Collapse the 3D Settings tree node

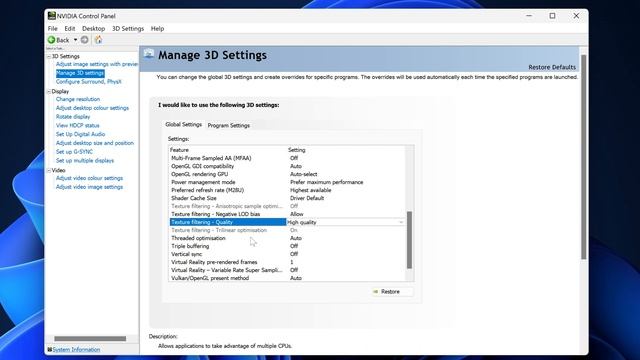(x=49, y=56)
